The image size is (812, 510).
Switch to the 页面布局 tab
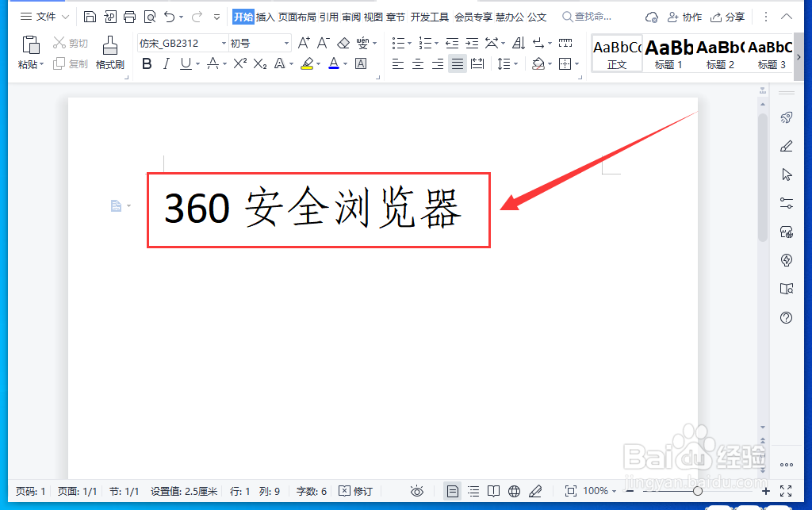tap(297, 17)
